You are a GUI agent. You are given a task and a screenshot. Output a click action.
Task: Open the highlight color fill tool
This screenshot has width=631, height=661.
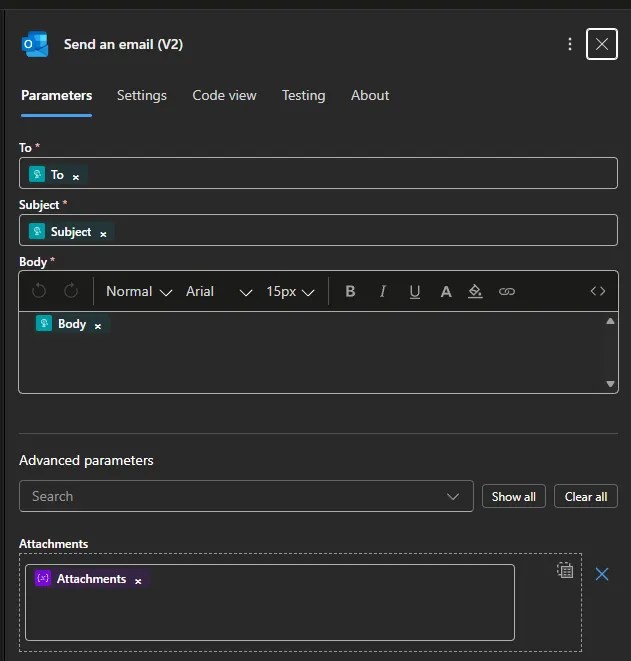pos(475,291)
